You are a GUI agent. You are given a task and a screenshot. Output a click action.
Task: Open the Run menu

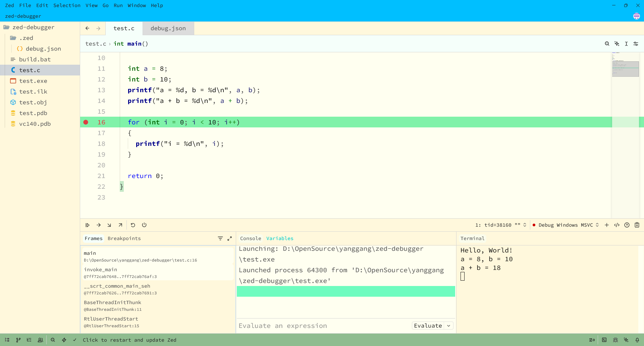[x=118, y=5]
